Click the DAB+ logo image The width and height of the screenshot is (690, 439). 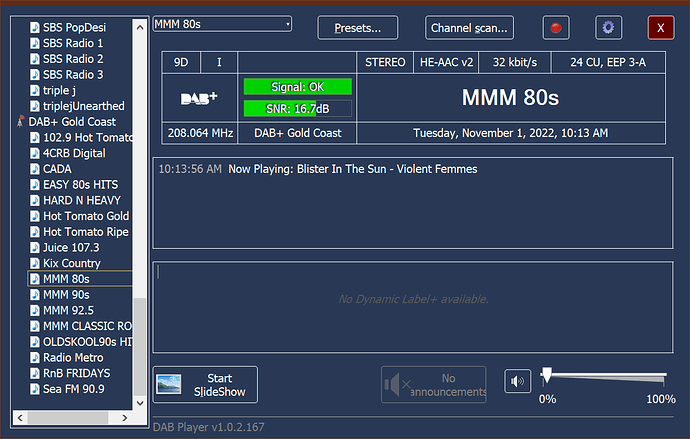(x=198, y=98)
